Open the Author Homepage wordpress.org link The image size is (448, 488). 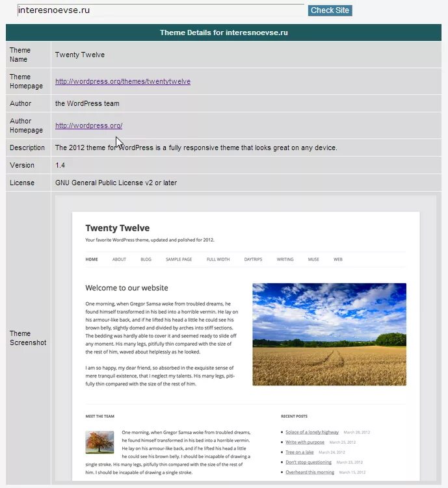pyautogui.click(x=88, y=125)
